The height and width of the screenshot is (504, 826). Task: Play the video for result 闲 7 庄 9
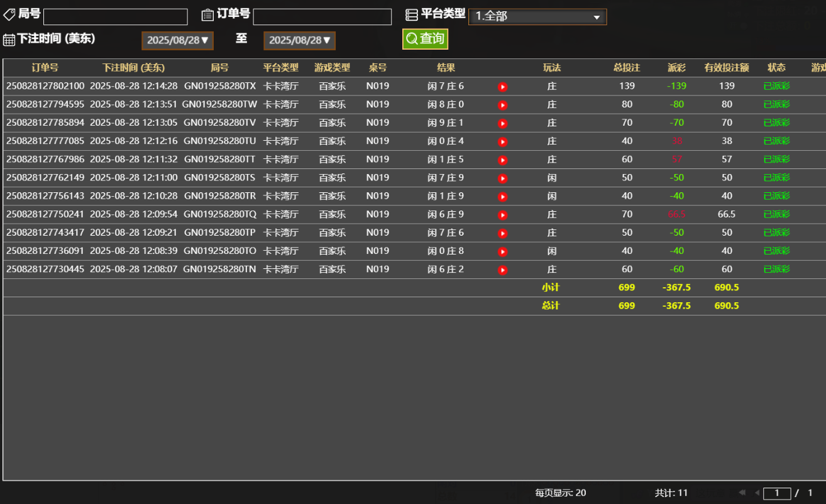502,178
